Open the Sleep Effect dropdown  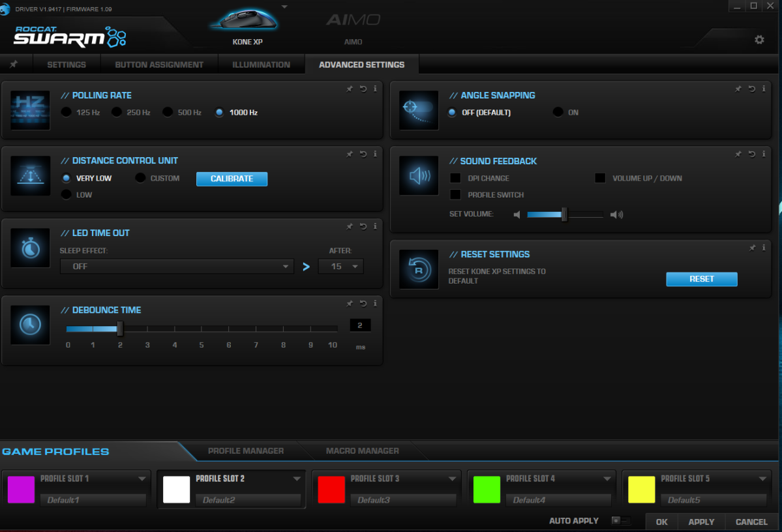177,266
